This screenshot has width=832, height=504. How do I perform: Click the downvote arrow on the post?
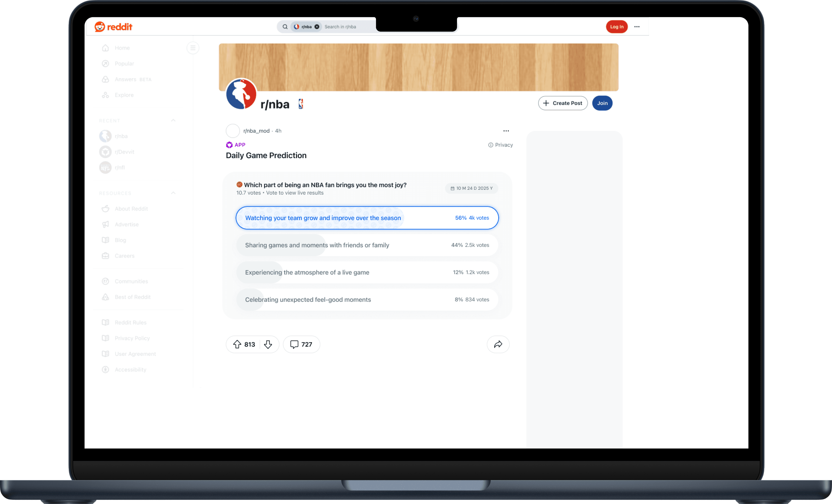268,344
